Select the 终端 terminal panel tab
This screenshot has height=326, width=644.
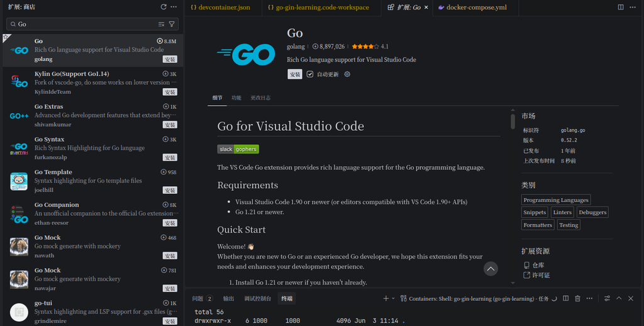click(287, 298)
